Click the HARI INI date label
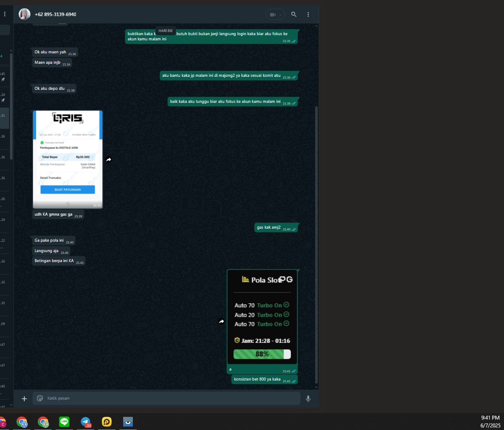The height and width of the screenshot is (430, 504). [165, 31]
